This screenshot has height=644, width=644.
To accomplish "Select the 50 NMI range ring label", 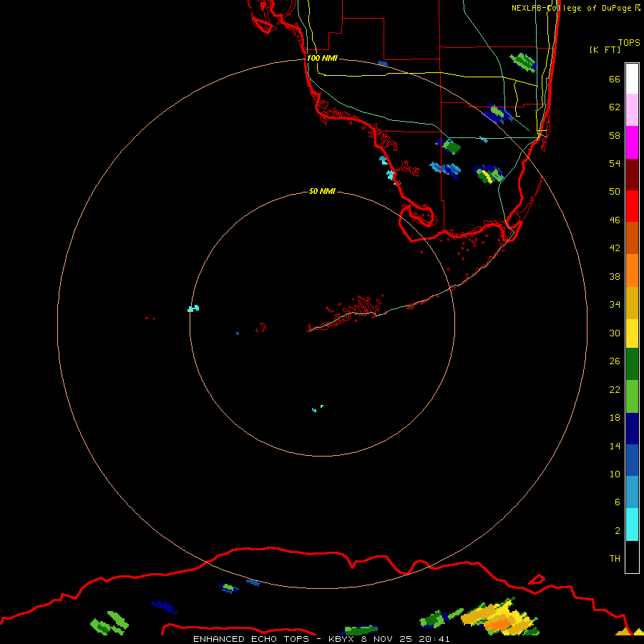I will pyautogui.click(x=322, y=191).
